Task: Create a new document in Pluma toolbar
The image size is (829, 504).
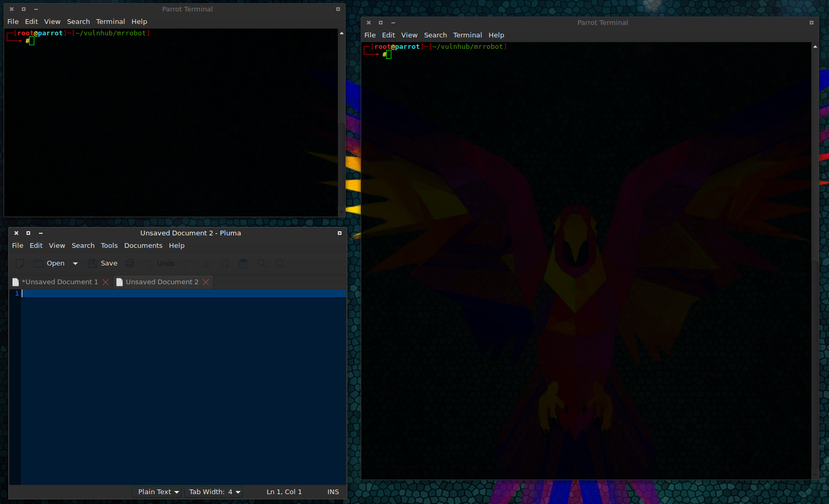Action: tap(20, 263)
